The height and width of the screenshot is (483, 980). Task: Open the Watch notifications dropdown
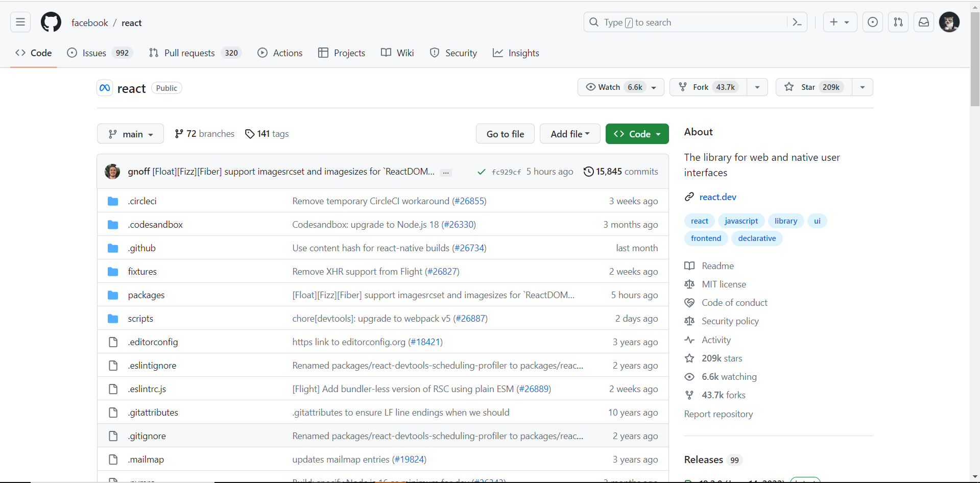(621, 87)
